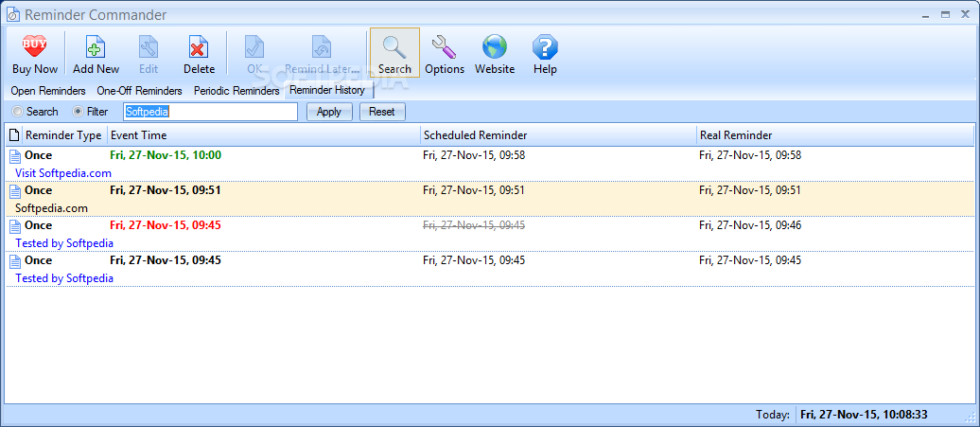Select the Search radio button

click(17, 112)
